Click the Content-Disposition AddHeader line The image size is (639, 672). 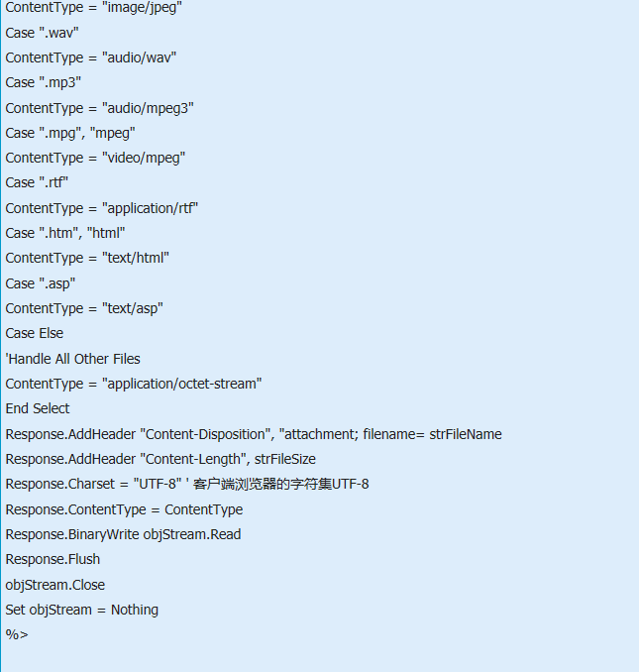pos(254,434)
